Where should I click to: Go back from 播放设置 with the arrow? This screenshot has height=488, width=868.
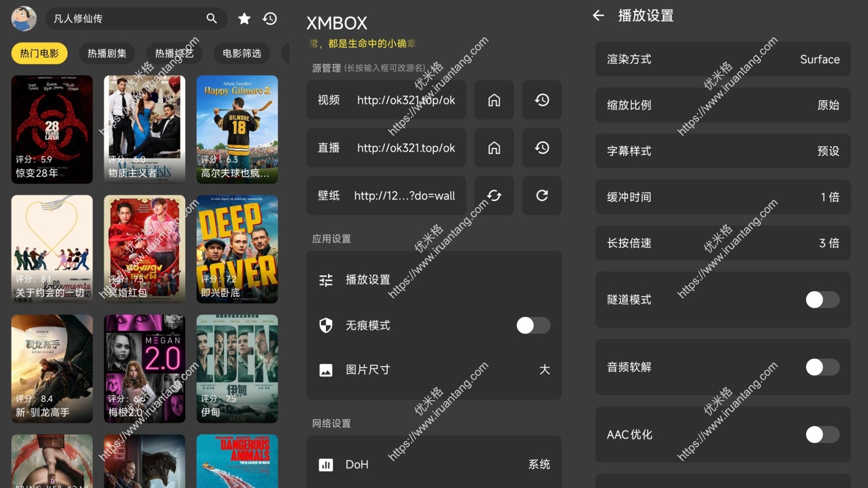coord(598,16)
